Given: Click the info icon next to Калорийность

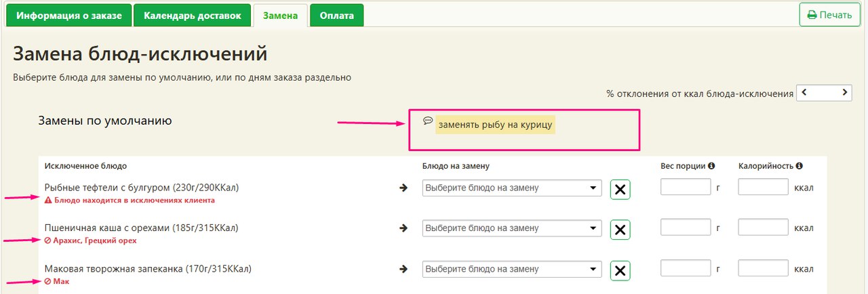Looking at the screenshot, I should click(x=800, y=166).
